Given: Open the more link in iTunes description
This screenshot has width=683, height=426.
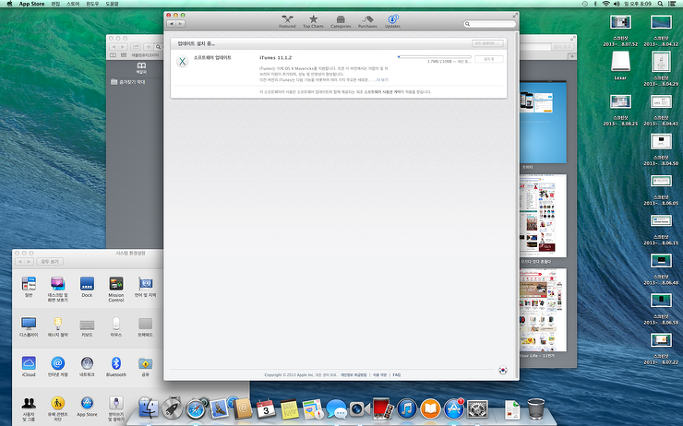Looking at the screenshot, I should coord(382,80).
